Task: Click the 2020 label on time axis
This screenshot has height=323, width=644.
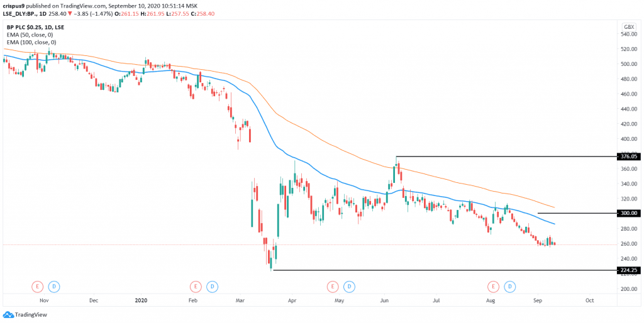Action: tap(141, 300)
